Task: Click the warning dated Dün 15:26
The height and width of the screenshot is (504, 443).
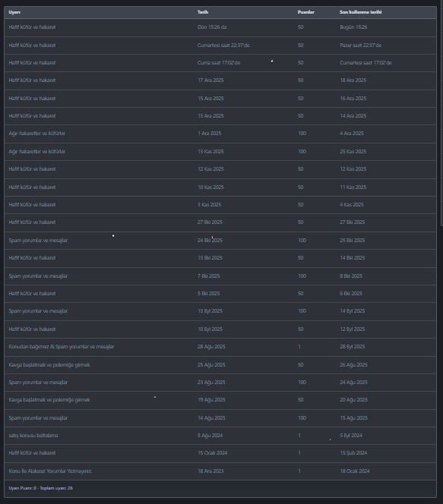Action: (220, 27)
